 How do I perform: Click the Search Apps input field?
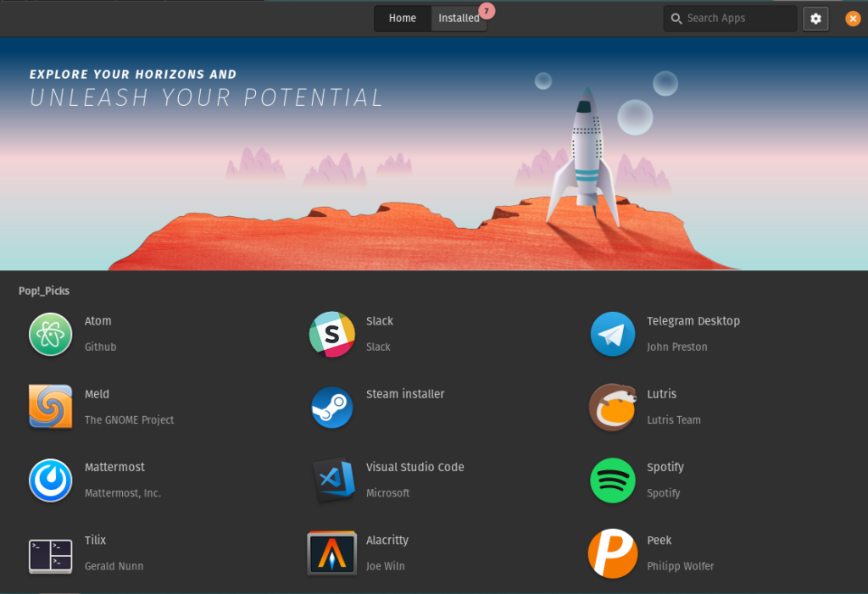730,19
